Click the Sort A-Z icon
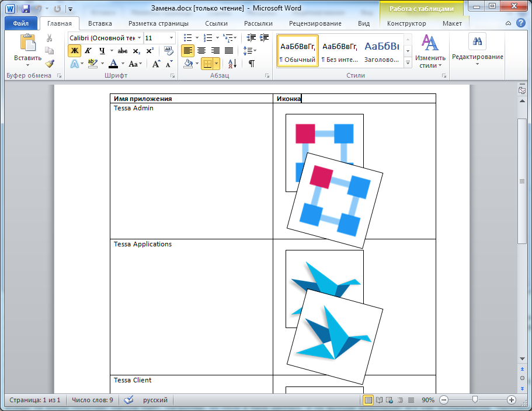532x411 pixels. tap(232, 64)
